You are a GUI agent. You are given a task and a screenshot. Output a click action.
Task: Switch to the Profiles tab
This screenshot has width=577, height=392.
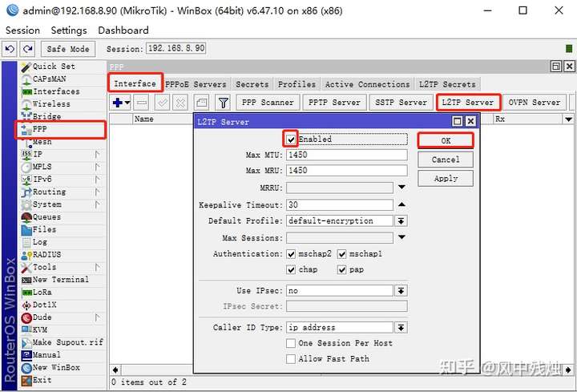[x=297, y=84]
